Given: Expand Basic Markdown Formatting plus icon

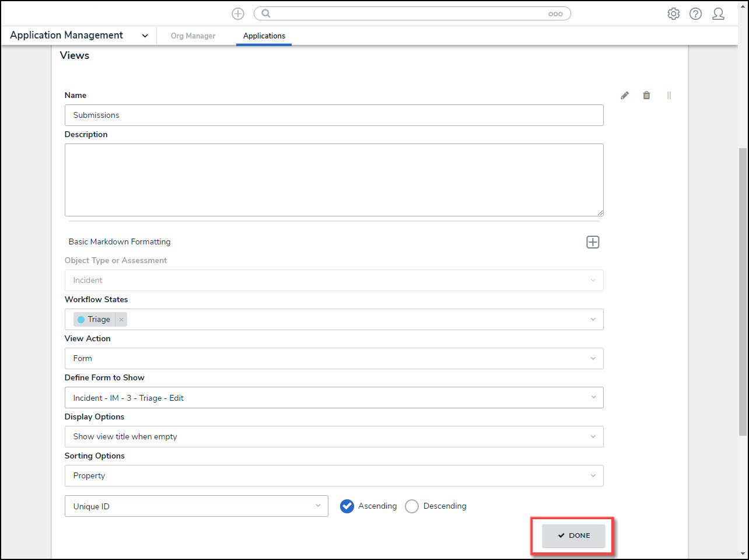Looking at the screenshot, I should pos(593,242).
